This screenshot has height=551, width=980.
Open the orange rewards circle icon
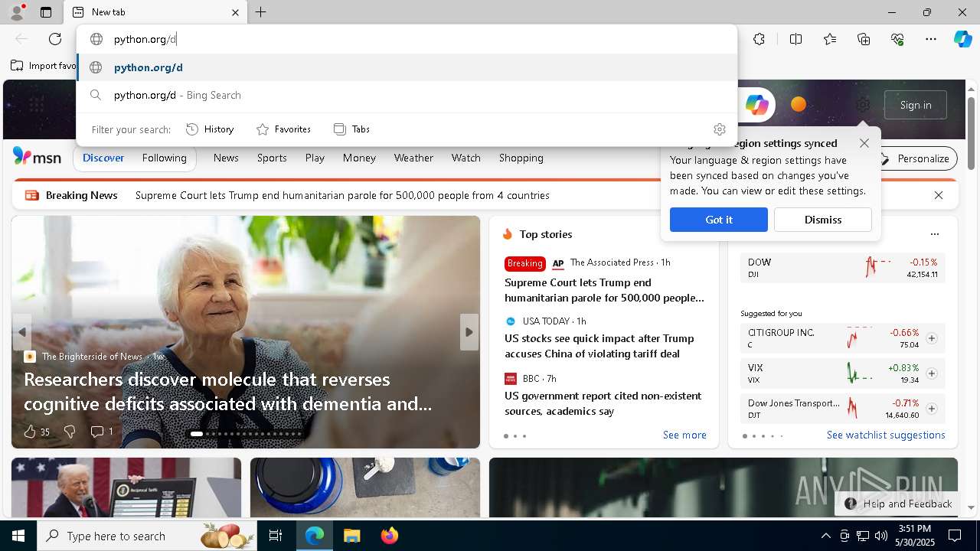799,105
